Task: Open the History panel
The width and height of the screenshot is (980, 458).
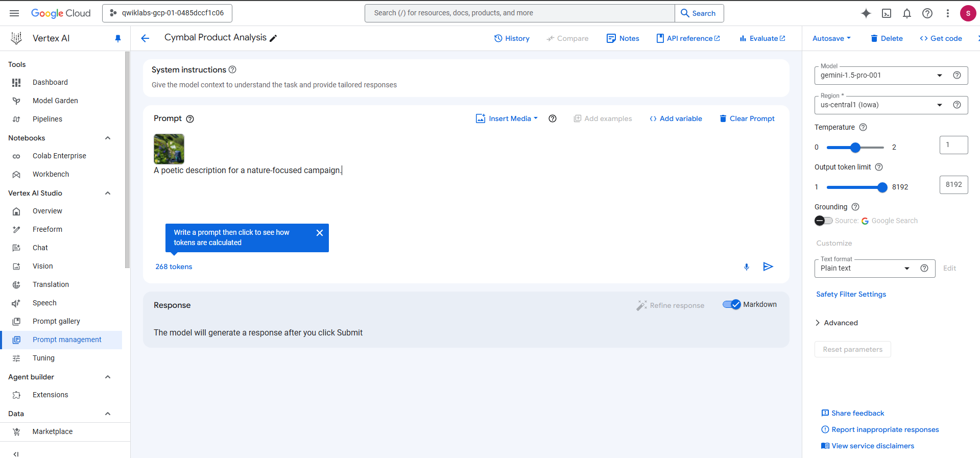Action: point(512,38)
